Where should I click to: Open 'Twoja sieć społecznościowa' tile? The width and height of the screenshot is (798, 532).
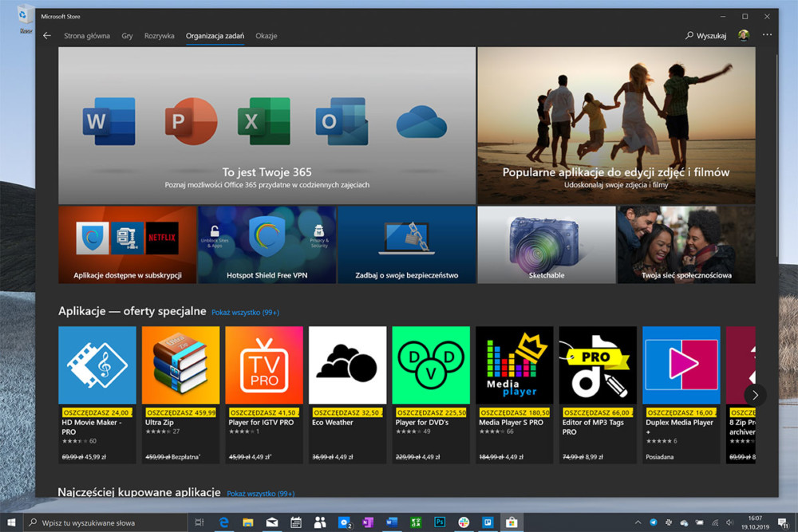point(686,245)
